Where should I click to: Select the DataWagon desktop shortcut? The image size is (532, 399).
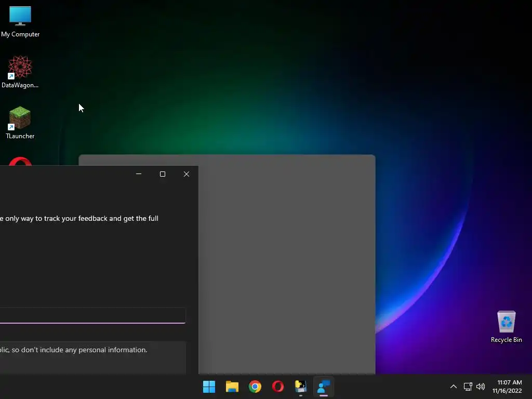[20, 72]
